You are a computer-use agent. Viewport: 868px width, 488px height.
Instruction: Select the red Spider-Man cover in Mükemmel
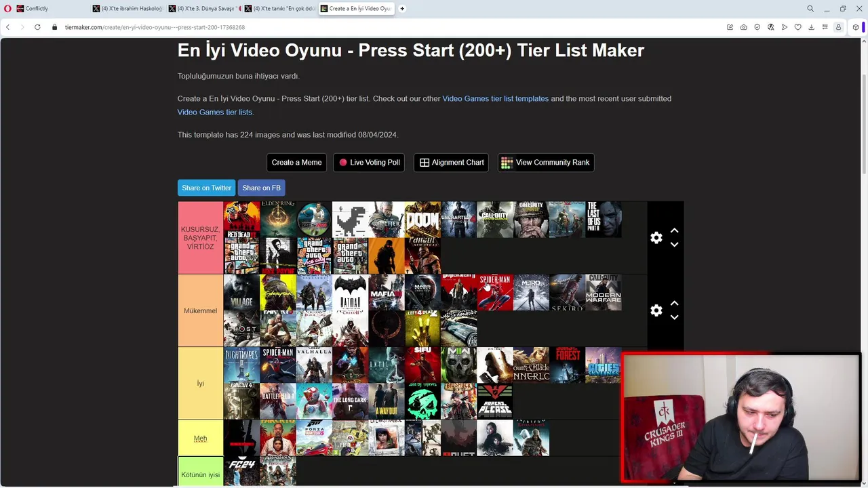click(494, 292)
